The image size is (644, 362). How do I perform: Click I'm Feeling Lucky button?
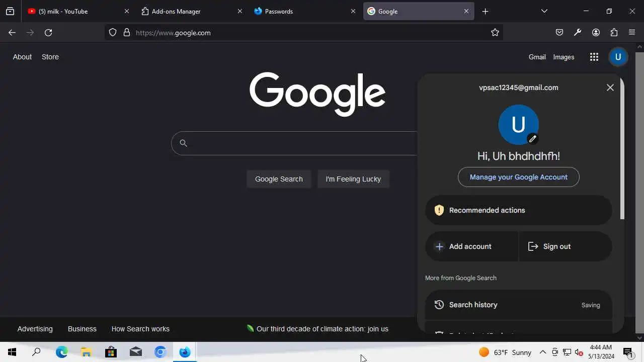coord(353,179)
